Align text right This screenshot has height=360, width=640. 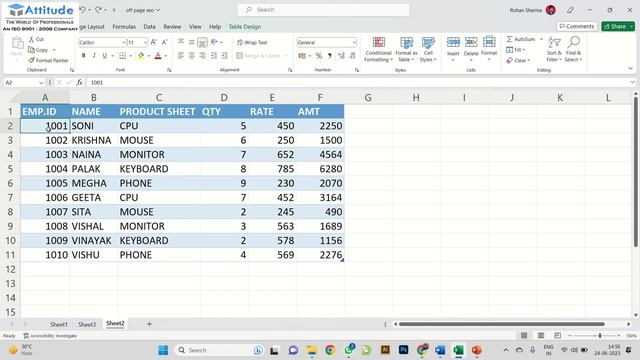tap(202, 56)
